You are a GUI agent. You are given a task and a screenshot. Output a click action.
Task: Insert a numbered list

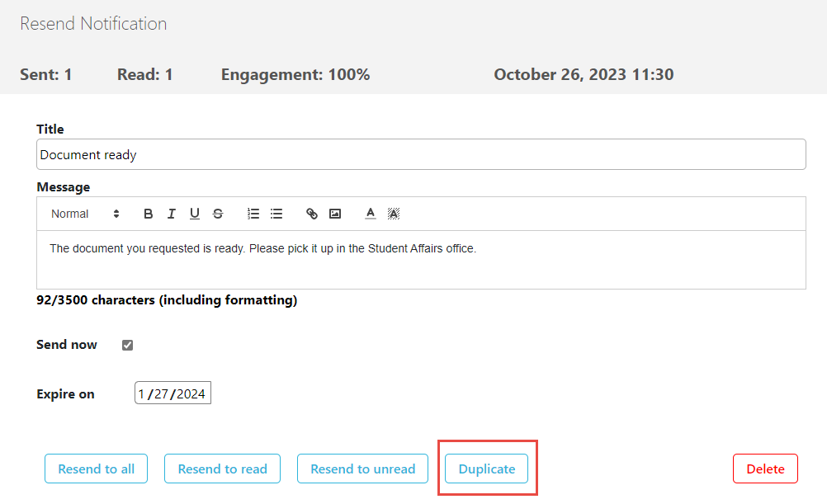point(253,214)
